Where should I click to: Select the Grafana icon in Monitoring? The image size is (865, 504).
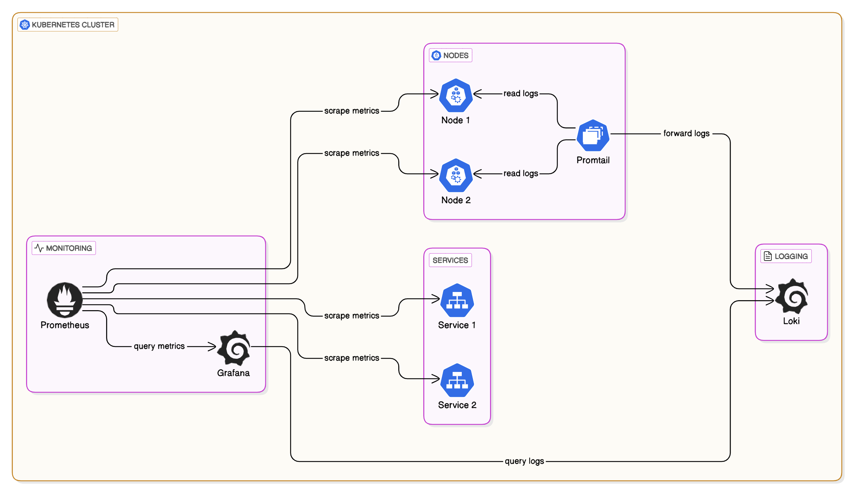(234, 348)
